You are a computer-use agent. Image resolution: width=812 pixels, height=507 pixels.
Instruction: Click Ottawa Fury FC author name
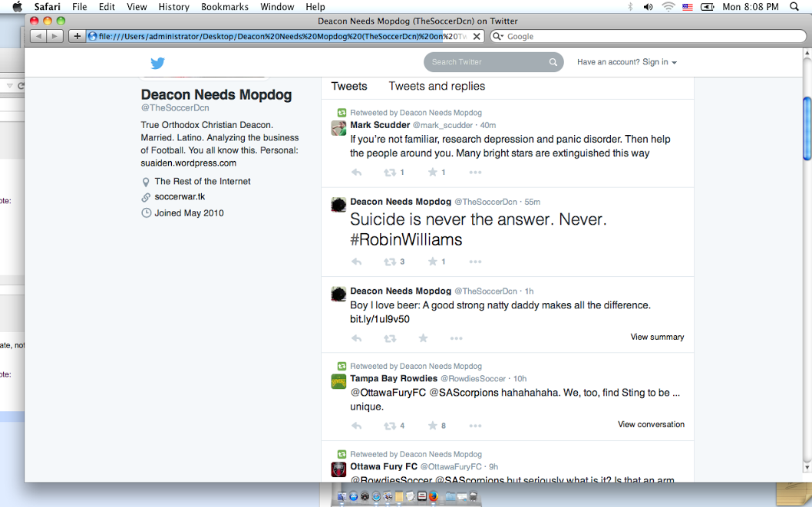[x=384, y=466]
